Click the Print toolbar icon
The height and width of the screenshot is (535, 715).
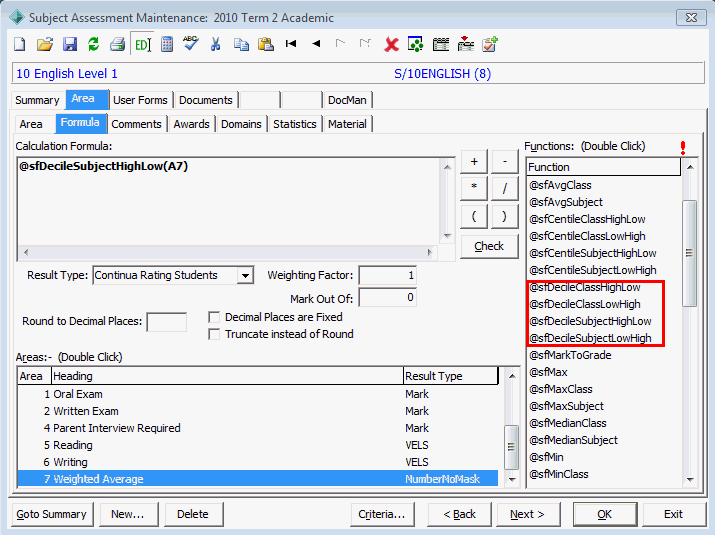click(x=118, y=44)
